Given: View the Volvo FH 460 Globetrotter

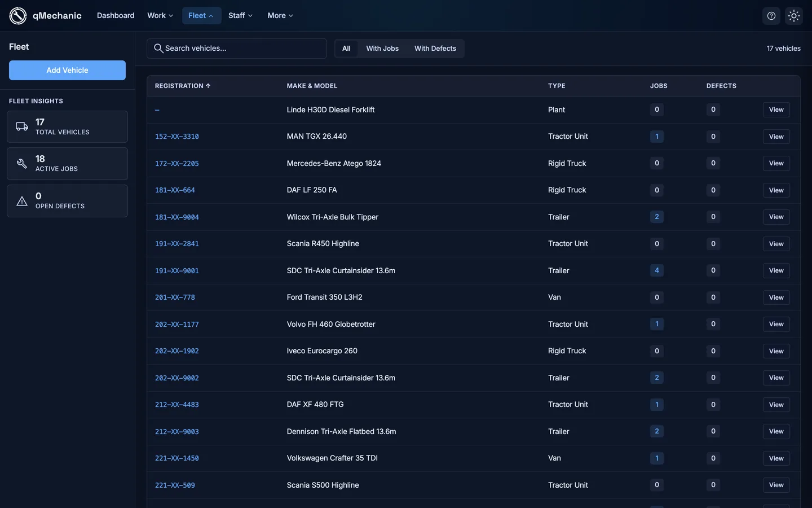Looking at the screenshot, I should point(776,324).
